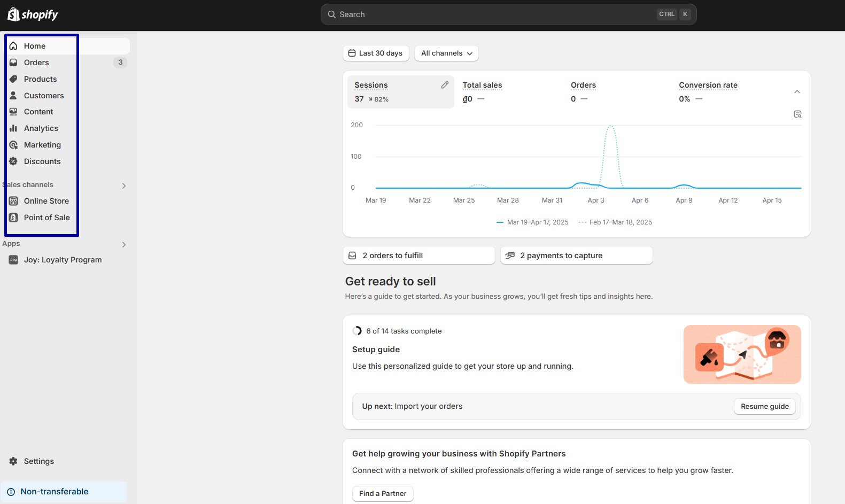Click 2 payments to capture
The height and width of the screenshot is (504, 845).
576,255
